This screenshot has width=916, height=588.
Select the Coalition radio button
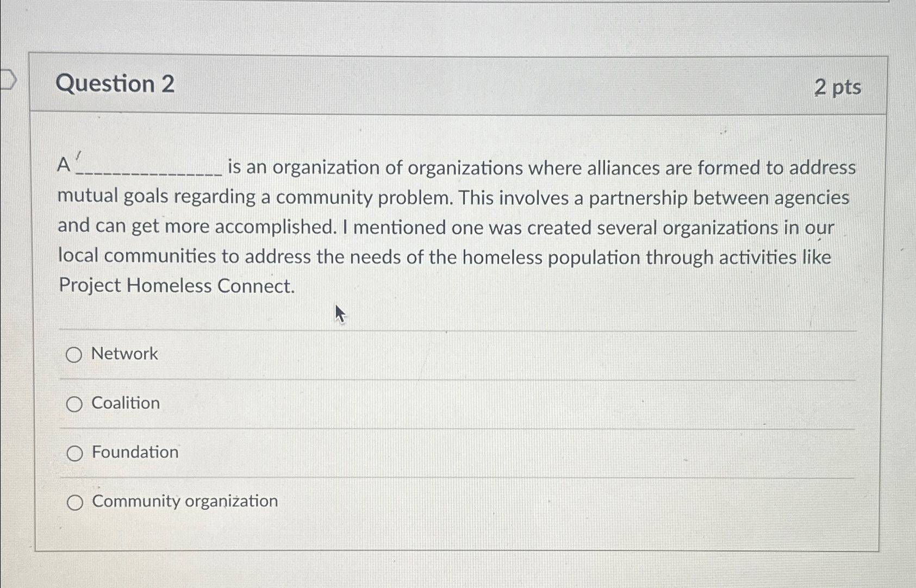coord(74,405)
